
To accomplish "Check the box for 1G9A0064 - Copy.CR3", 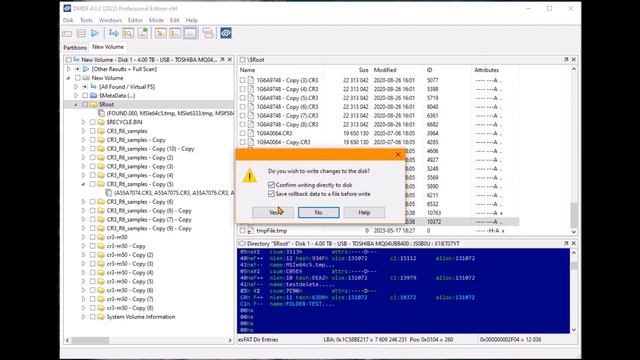I will [242, 142].
